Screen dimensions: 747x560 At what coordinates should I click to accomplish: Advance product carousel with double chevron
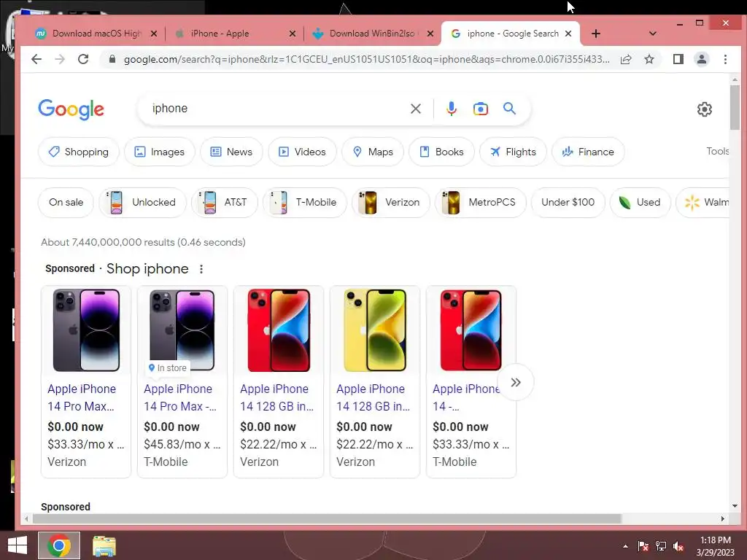pyautogui.click(x=516, y=382)
